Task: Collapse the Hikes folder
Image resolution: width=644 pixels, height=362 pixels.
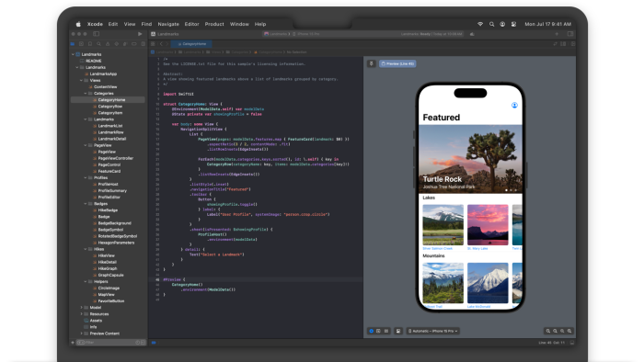Action: click(86, 249)
